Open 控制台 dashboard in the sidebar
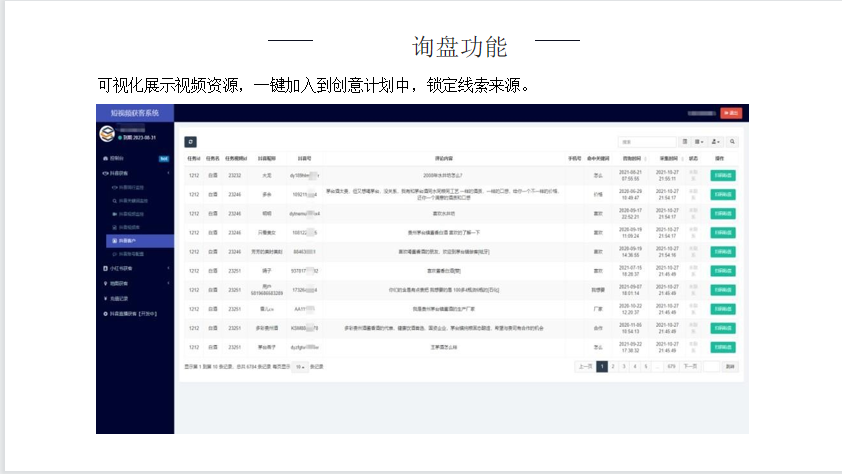 pyautogui.click(x=135, y=158)
